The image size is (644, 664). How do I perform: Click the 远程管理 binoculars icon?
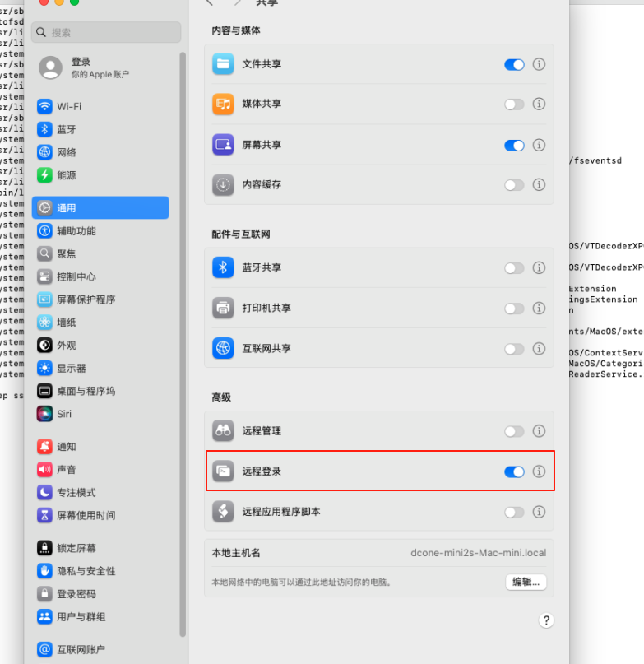(x=223, y=431)
